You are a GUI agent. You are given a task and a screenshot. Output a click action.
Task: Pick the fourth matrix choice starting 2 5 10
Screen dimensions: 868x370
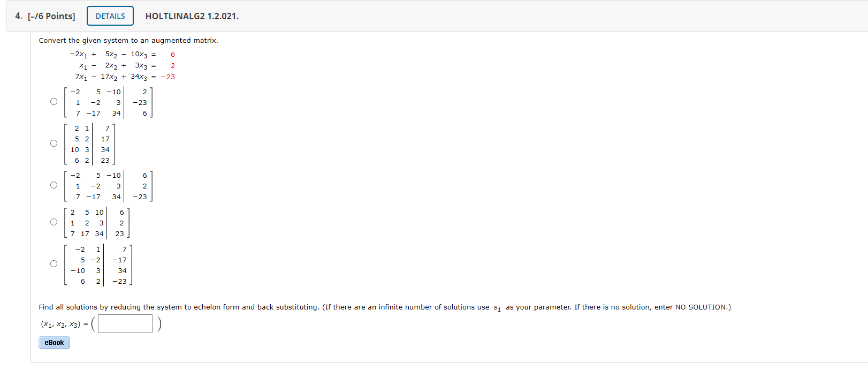(54, 223)
